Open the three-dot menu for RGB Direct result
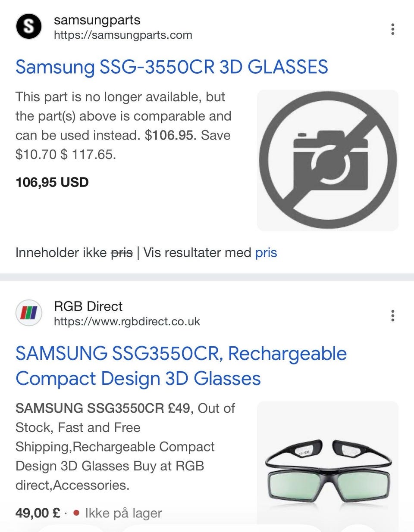Image resolution: width=414 pixels, height=532 pixels. point(392,315)
